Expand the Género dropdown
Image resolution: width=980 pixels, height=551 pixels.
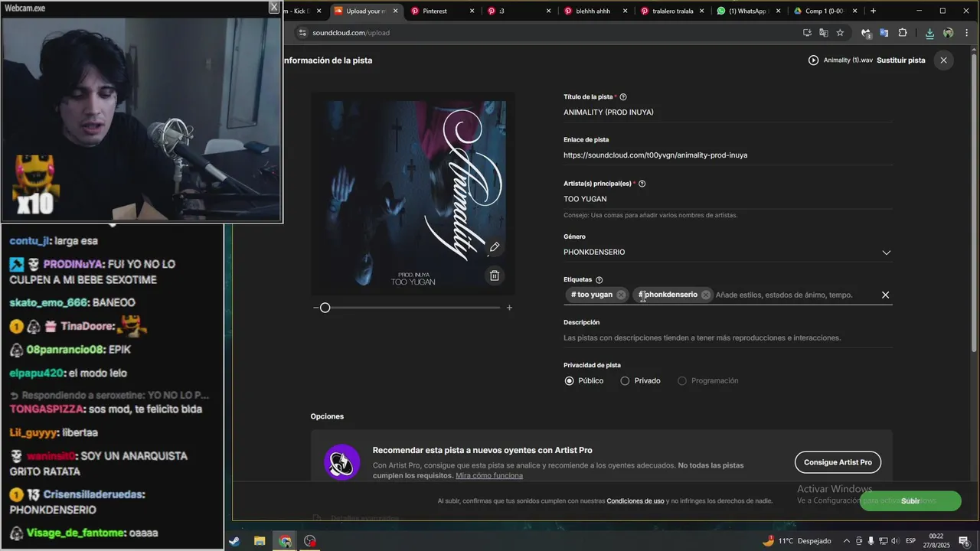(x=886, y=253)
